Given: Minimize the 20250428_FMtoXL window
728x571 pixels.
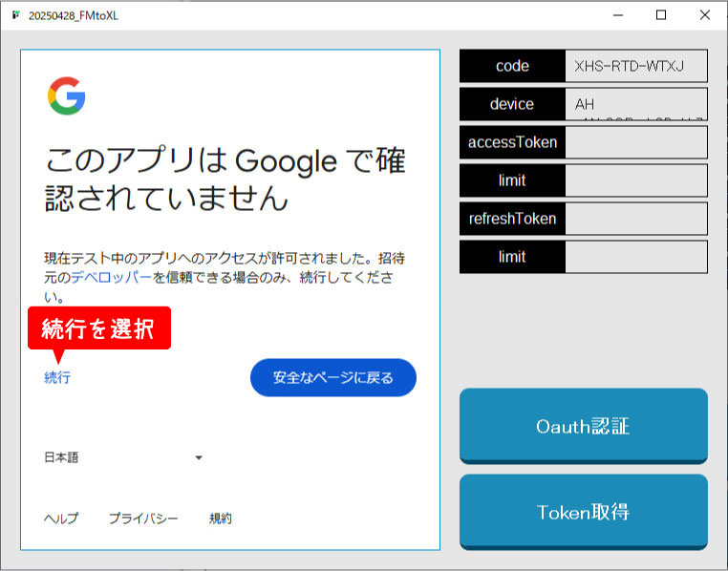Looking at the screenshot, I should 618,15.
